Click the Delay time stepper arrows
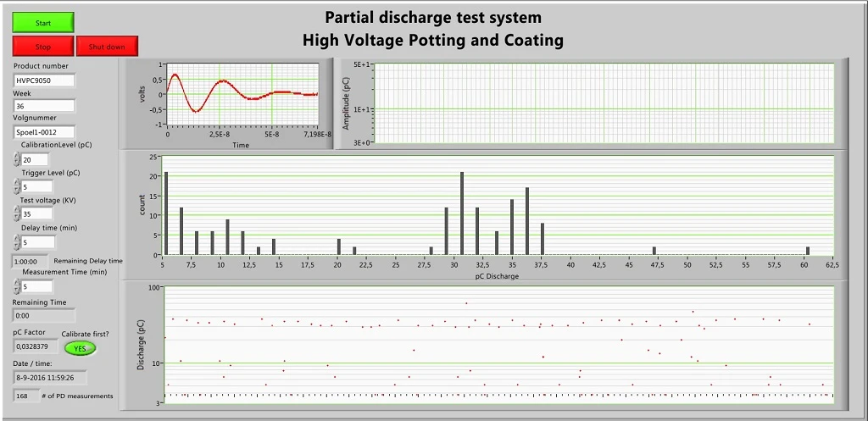Screen dimensions: 868x421 16,242
